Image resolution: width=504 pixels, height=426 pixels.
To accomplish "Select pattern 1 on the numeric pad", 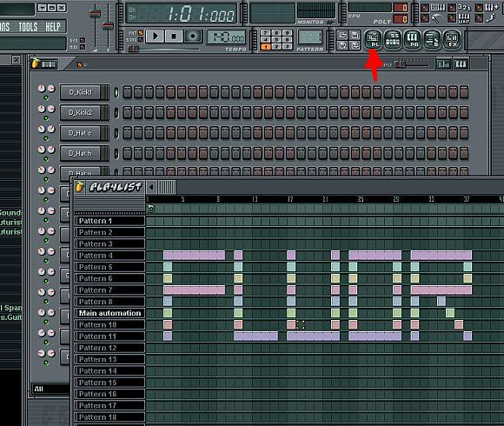I will pyautogui.click(x=265, y=47).
